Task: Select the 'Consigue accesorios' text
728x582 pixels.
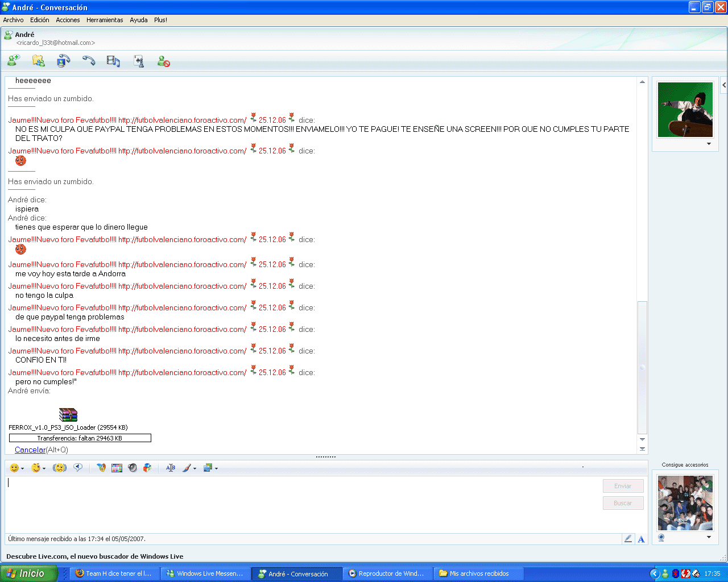Action: pos(685,465)
